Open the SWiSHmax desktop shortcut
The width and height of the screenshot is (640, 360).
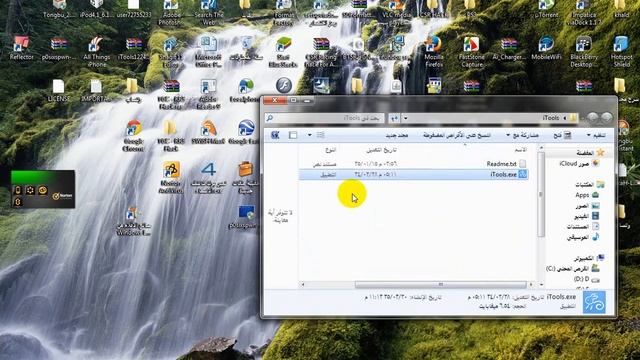point(208,133)
